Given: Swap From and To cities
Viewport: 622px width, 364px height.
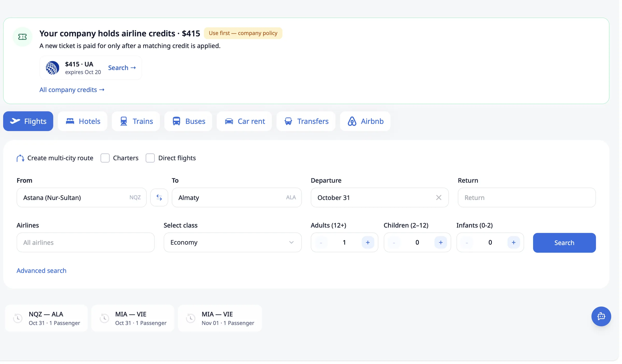Looking at the screenshot, I should pyautogui.click(x=159, y=198).
